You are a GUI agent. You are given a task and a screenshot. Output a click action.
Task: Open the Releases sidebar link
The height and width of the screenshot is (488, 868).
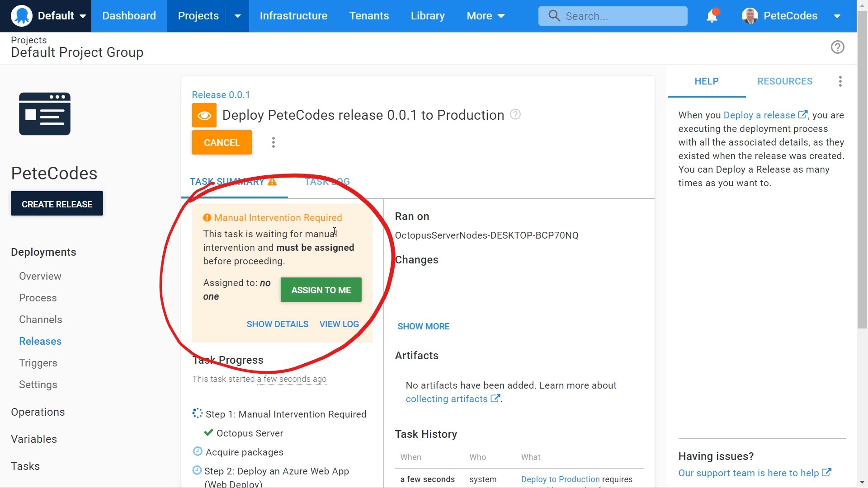pyautogui.click(x=40, y=341)
